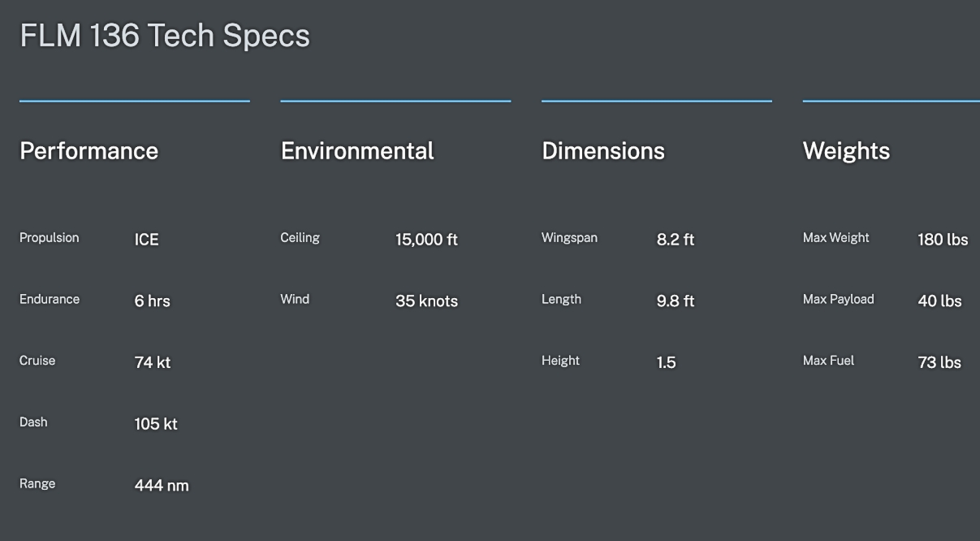This screenshot has height=541, width=980.
Task: Click the Height 1.5 value
Action: pos(667,362)
